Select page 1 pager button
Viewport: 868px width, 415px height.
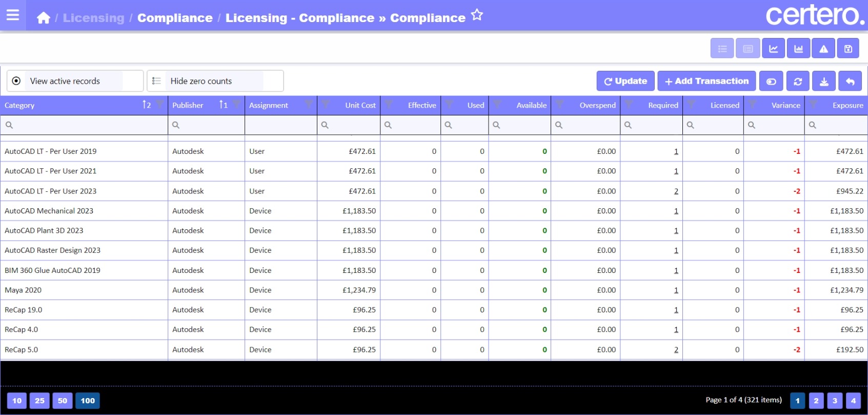coord(797,401)
